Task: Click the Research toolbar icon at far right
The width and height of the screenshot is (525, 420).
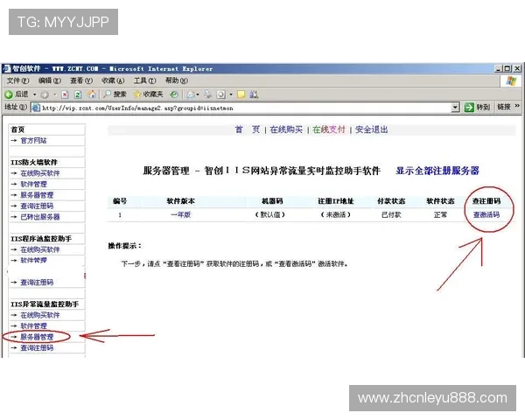Action: [x=254, y=94]
